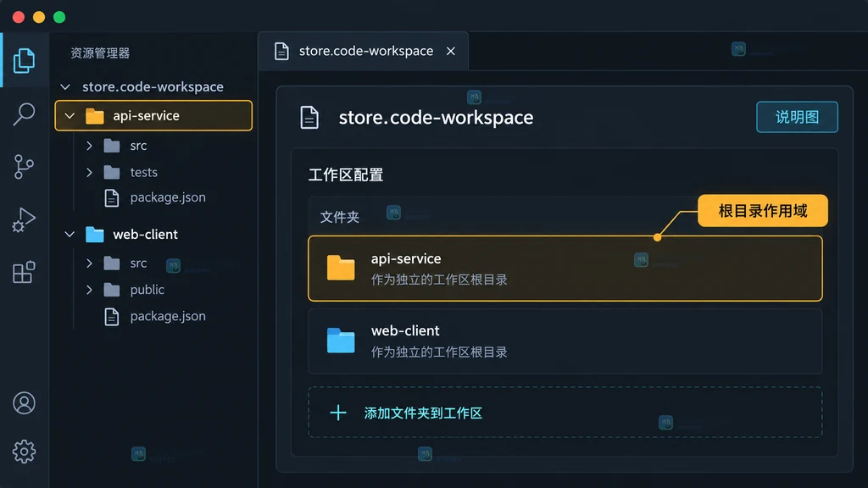Image resolution: width=868 pixels, height=488 pixels.
Task: Click the red macOS close window button
Action: point(19,17)
